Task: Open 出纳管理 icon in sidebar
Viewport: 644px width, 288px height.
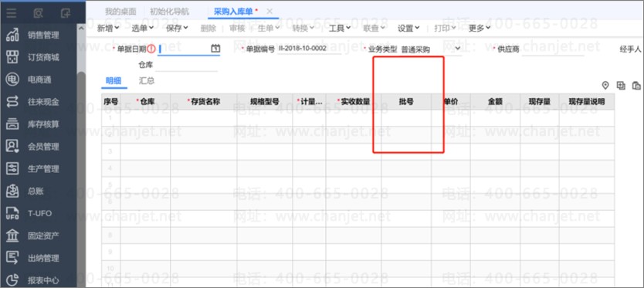Action: [x=12, y=258]
